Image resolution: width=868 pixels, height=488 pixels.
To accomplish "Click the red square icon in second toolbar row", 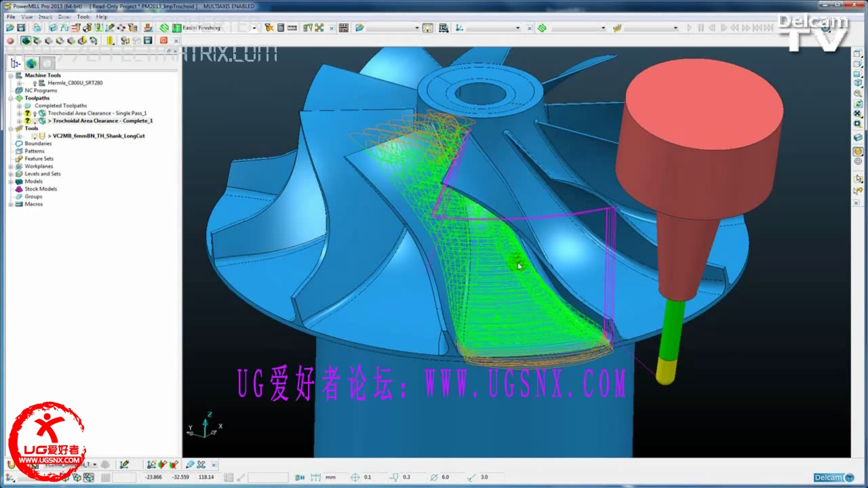I will 163,41.
